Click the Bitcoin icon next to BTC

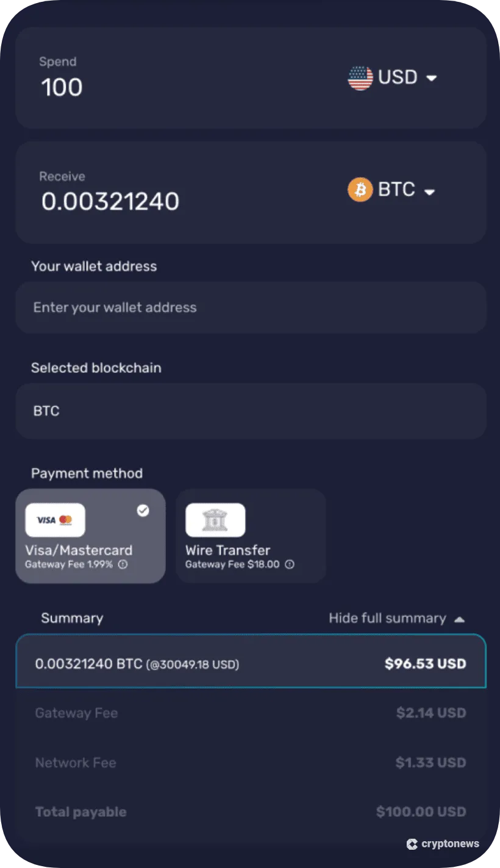click(x=359, y=190)
